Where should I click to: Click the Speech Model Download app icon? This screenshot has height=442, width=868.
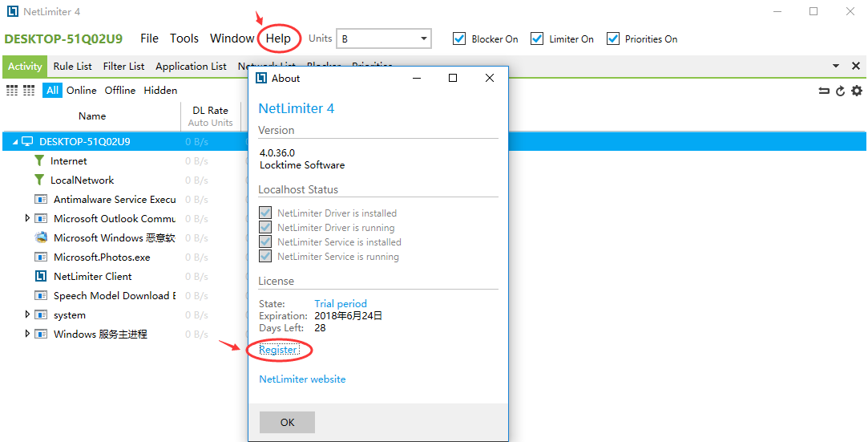tap(41, 296)
